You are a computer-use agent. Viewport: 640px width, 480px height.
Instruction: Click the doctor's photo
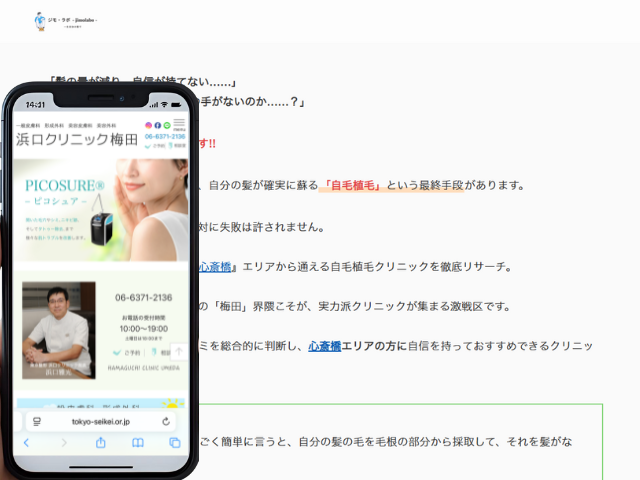point(59,327)
